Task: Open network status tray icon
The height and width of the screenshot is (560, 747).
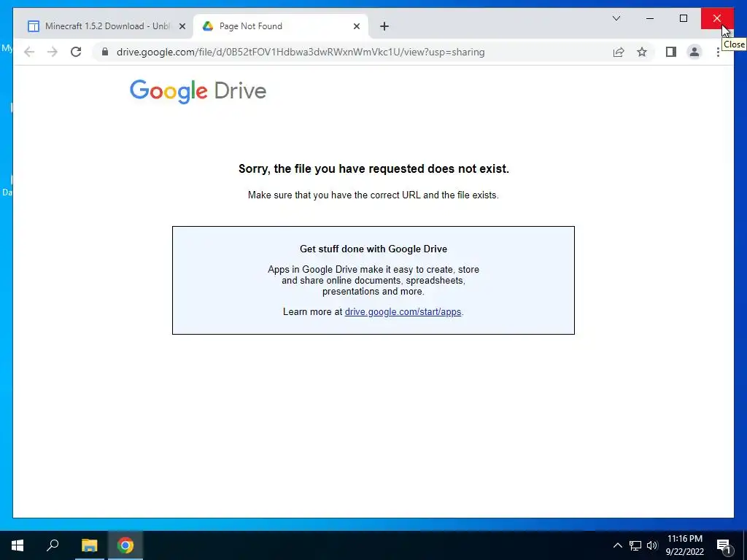Action: [x=635, y=545]
